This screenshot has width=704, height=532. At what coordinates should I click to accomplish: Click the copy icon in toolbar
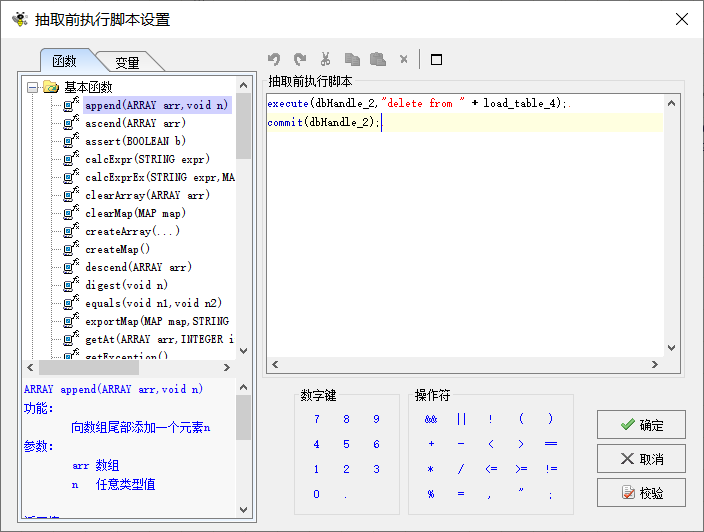pos(352,59)
